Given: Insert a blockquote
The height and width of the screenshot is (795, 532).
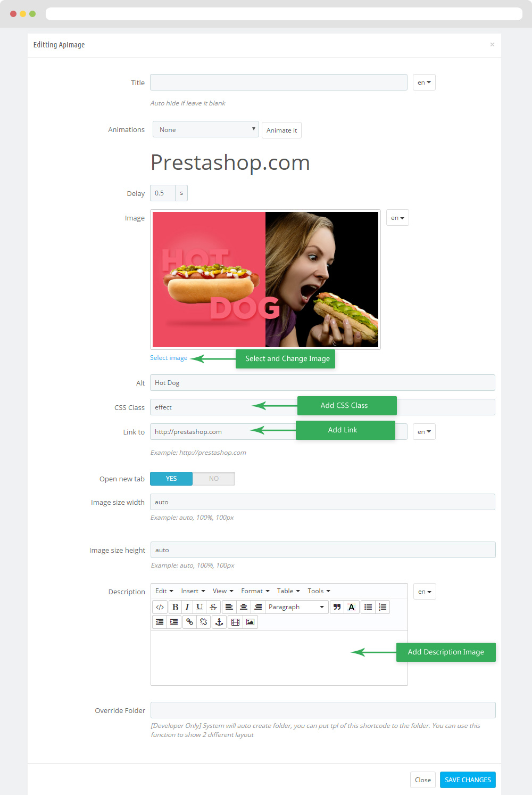Looking at the screenshot, I should coord(337,607).
